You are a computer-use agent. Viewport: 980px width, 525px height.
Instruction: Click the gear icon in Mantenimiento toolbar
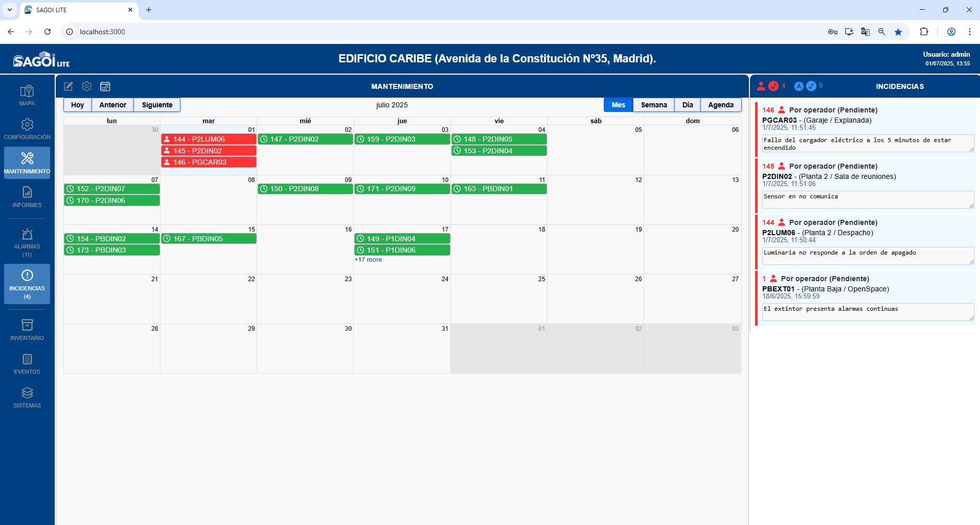click(x=87, y=86)
